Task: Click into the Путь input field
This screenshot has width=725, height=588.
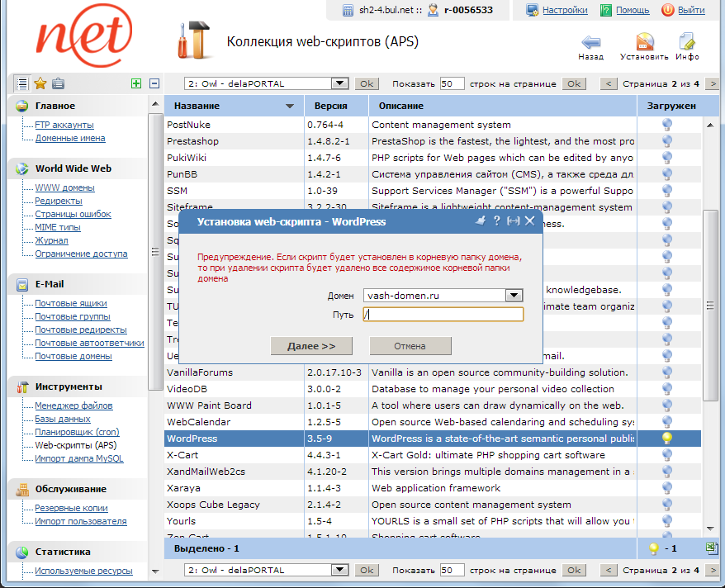Action: (x=443, y=315)
